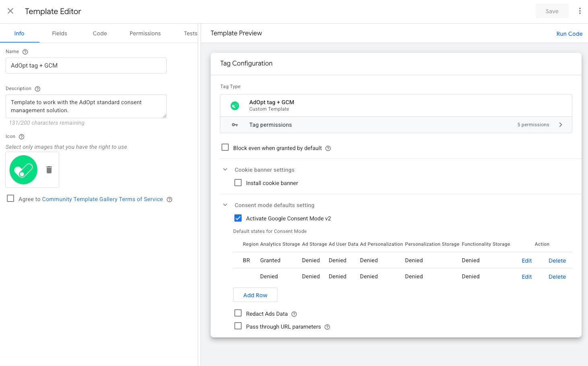Click the Ad Personalization column header
The height and width of the screenshot is (366, 588).
[381, 244]
